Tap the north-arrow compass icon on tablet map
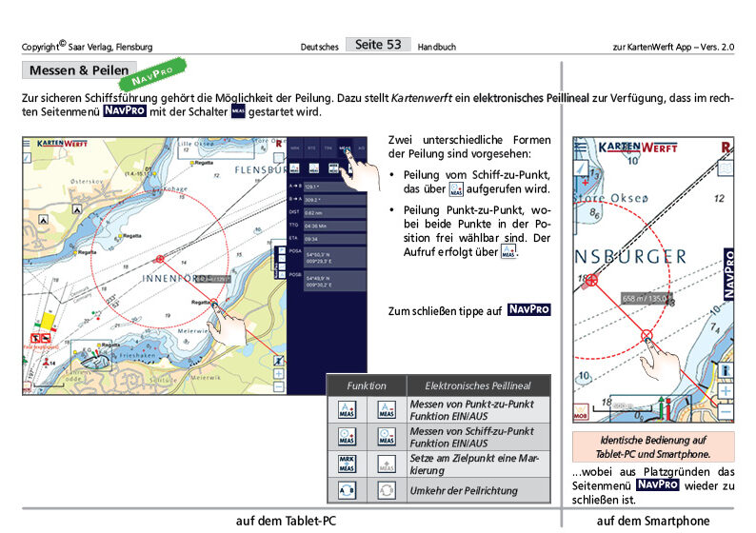This screenshot has height=533, width=756. click(x=27, y=157)
